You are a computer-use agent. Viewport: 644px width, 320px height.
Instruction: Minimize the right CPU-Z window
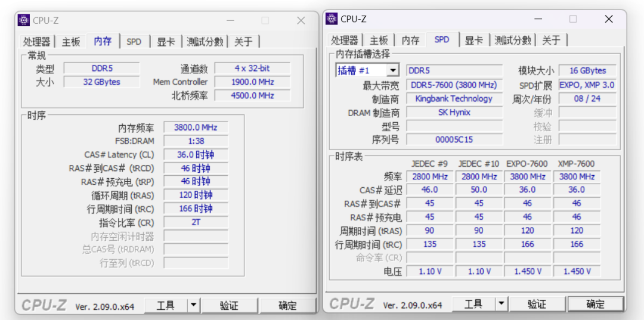[x=538, y=19]
